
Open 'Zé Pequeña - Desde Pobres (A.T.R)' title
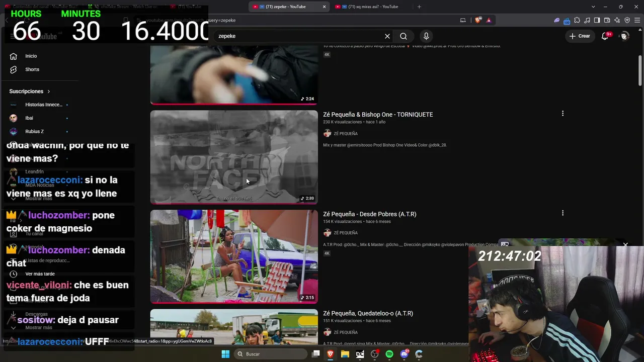pos(370,214)
